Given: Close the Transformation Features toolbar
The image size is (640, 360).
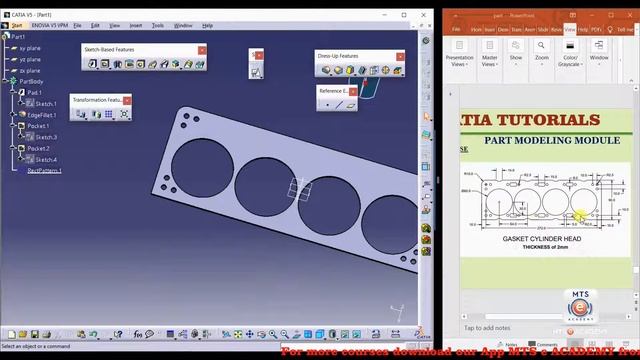Looking at the screenshot, I should (x=127, y=100).
